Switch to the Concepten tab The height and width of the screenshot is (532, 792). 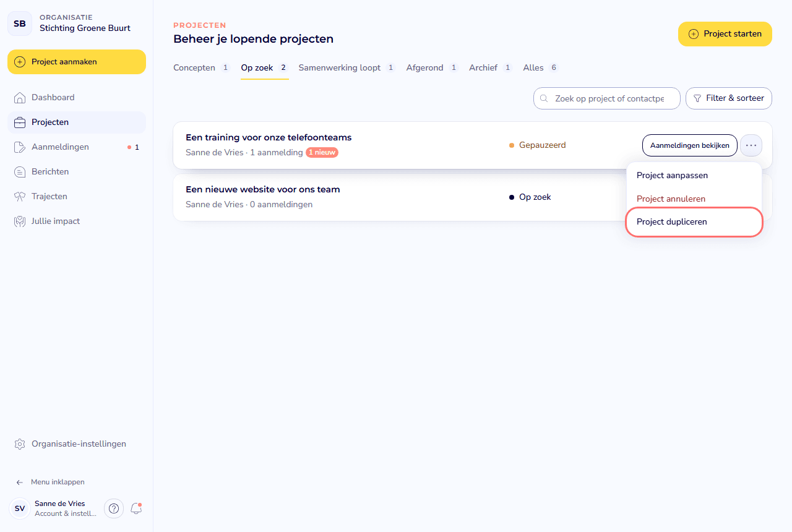[x=202, y=68]
